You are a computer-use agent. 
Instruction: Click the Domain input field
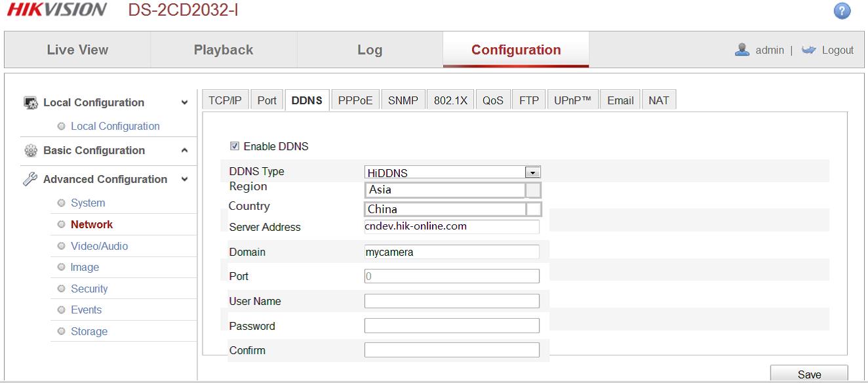452,252
